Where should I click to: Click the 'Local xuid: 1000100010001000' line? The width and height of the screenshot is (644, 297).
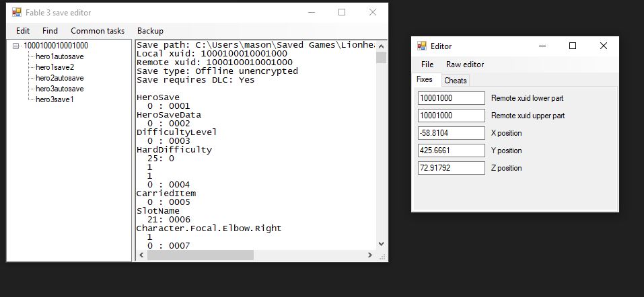(x=212, y=53)
